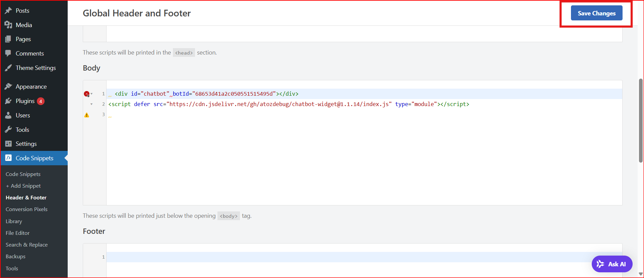644x278 pixels.
Task: Click the page vertical scrollbar thumb
Action: [x=641, y=120]
